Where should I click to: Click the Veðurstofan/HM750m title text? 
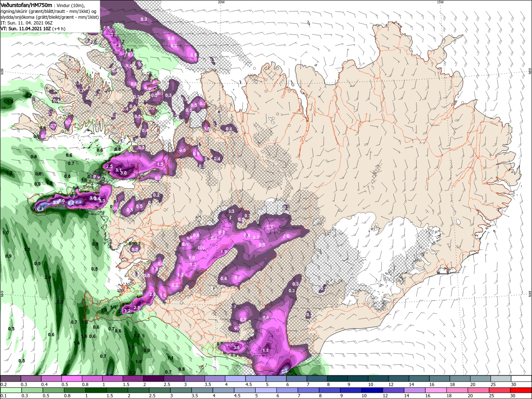[27, 5]
